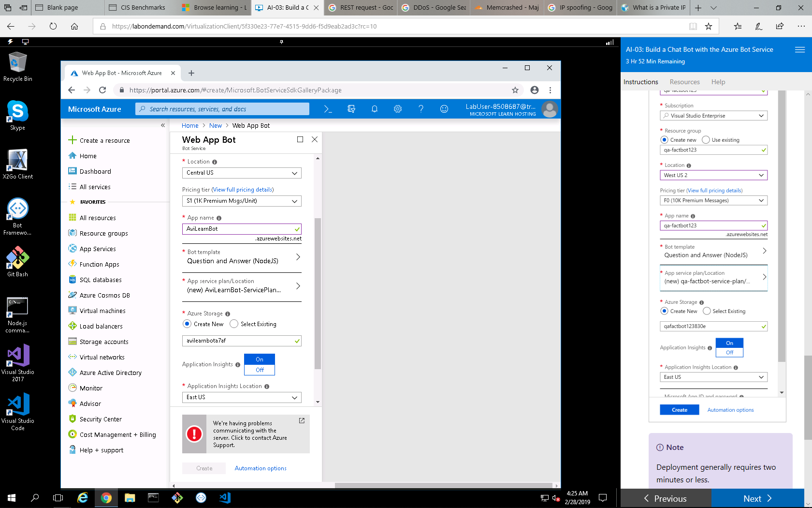812x508 pixels.
Task: Open the Location dropdown showing Central US
Action: coord(241,173)
